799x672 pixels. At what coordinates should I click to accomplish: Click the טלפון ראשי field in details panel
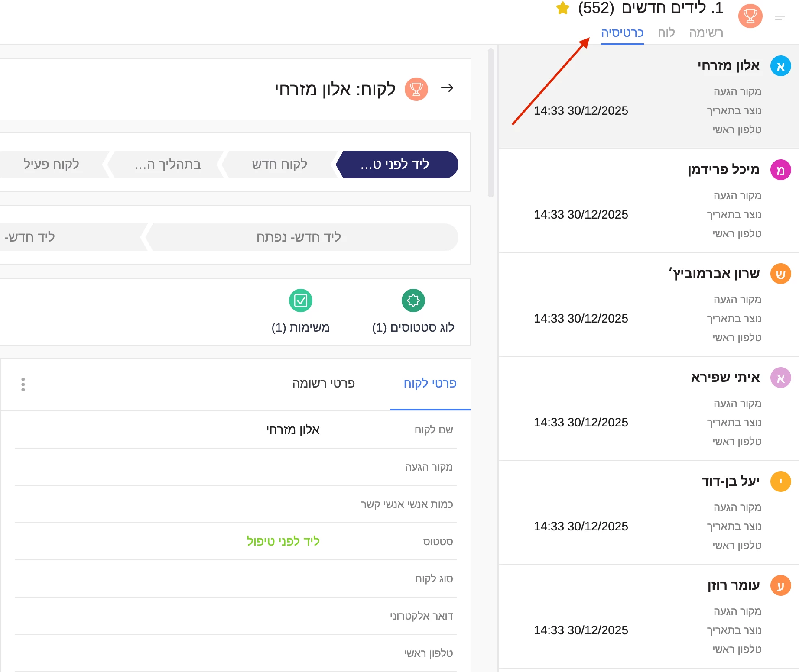coord(236,653)
